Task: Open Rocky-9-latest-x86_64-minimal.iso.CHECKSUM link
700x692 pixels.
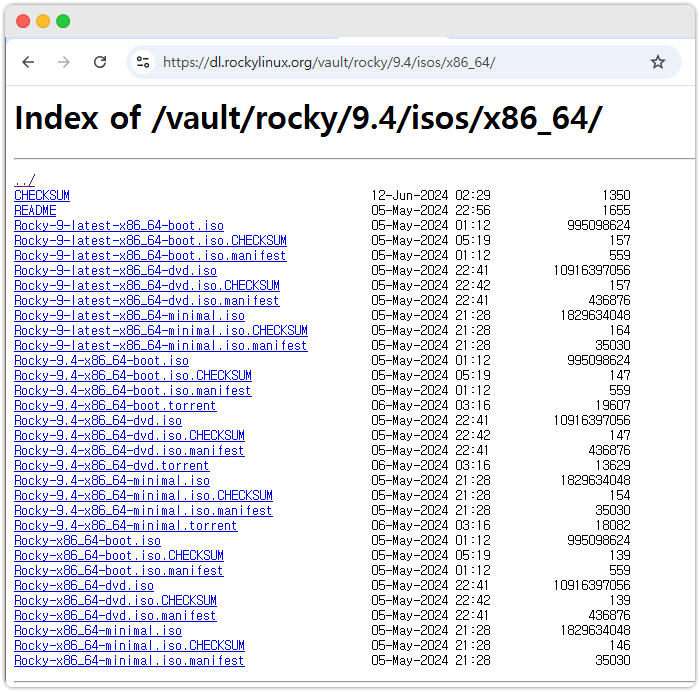Action: pyautogui.click(x=161, y=330)
